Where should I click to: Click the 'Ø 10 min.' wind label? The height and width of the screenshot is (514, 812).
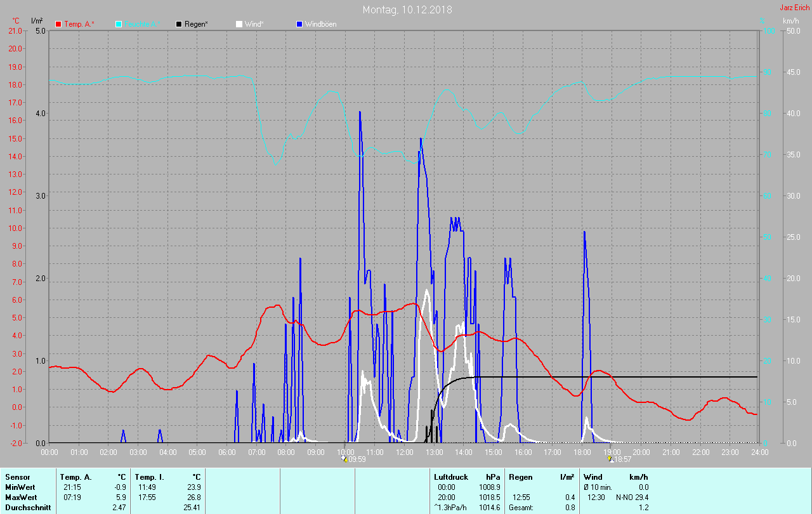coord(598,487)
